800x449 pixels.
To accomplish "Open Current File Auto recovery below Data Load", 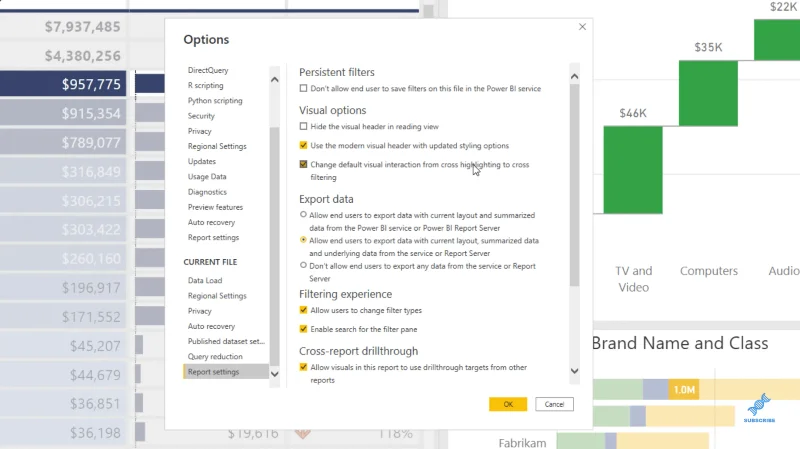I will [x=211, y=326].
